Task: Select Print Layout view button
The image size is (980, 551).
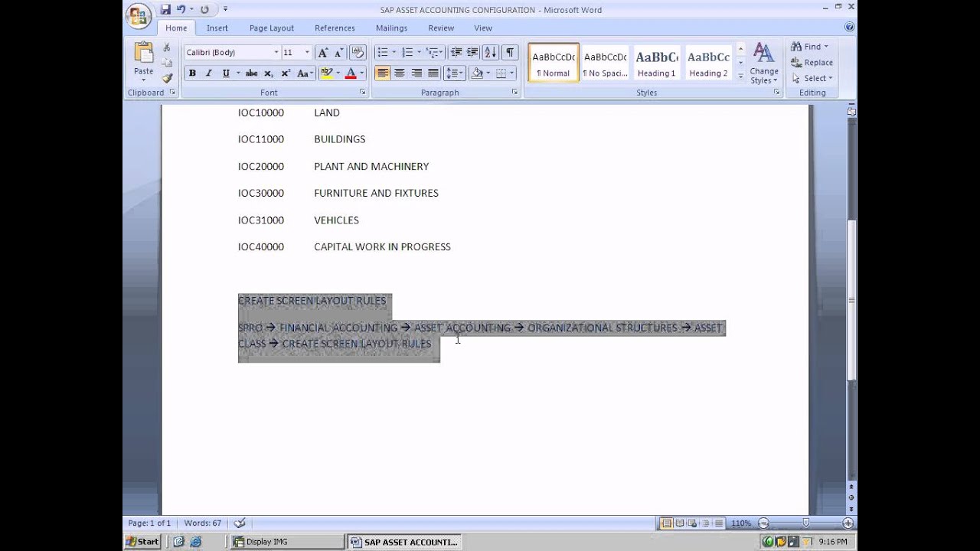Action: (x=667, y=523)
